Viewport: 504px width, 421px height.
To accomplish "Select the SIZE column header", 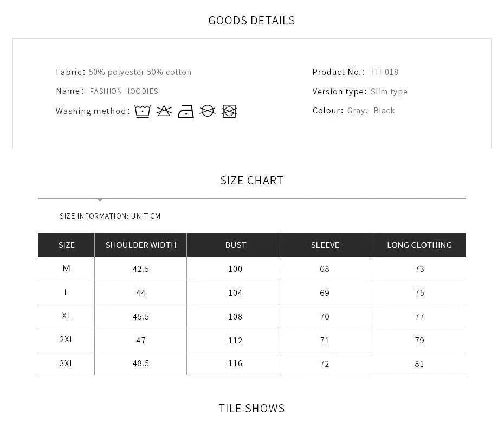I will [x=67, y=245].
